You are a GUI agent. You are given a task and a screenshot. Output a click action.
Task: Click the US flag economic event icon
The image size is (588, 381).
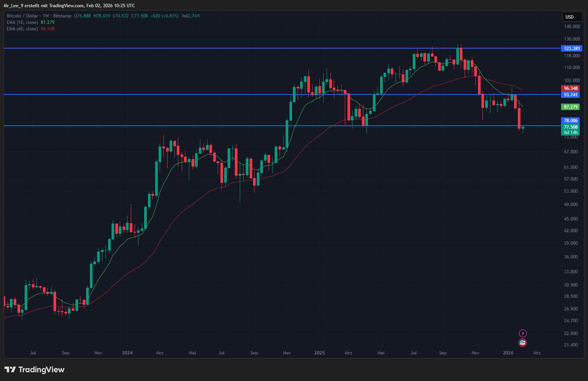(523, 343)
